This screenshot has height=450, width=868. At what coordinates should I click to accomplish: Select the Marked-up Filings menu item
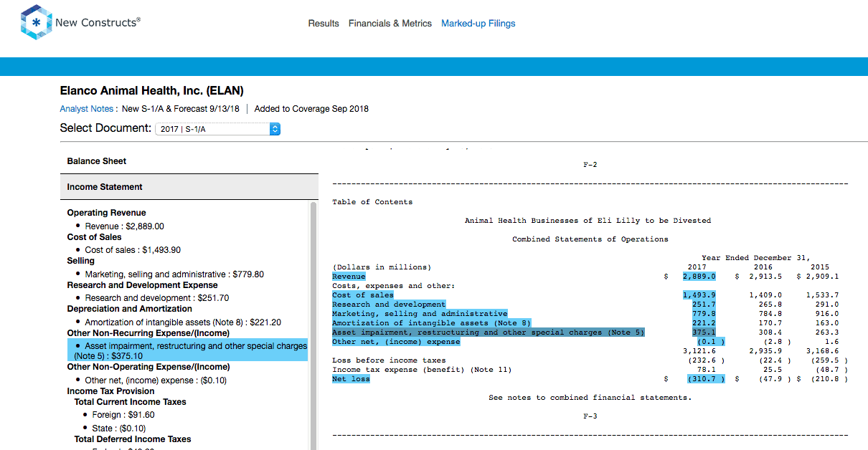coord(478,23)
